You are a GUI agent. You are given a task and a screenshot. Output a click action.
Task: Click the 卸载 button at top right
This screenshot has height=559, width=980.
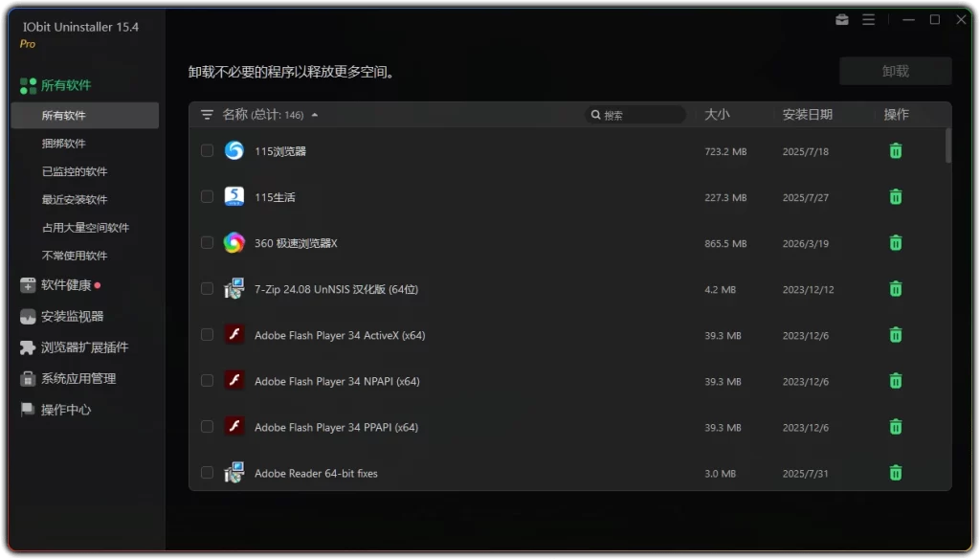(x=896, y=71)
